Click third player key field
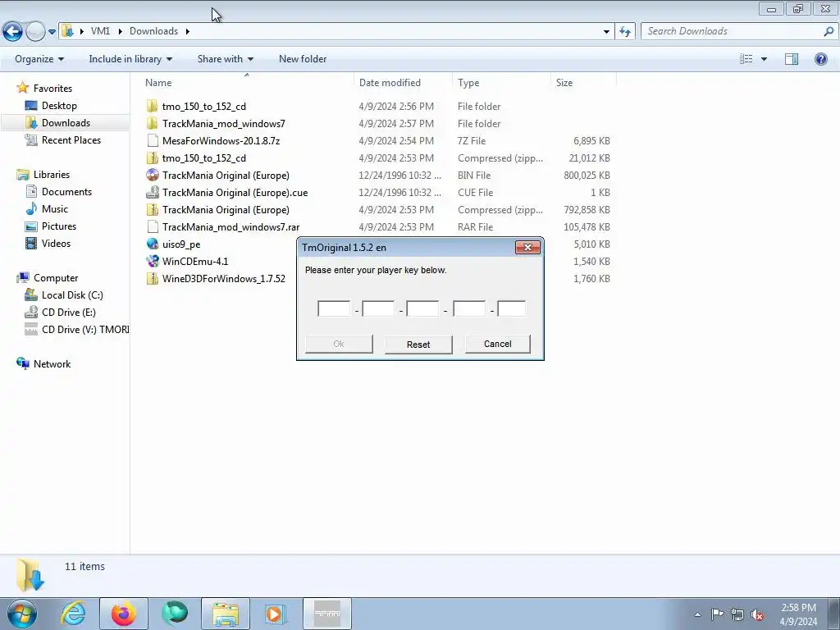Image resolution: width=840 pixels, height=630 pixels. [x=422, y=308]
